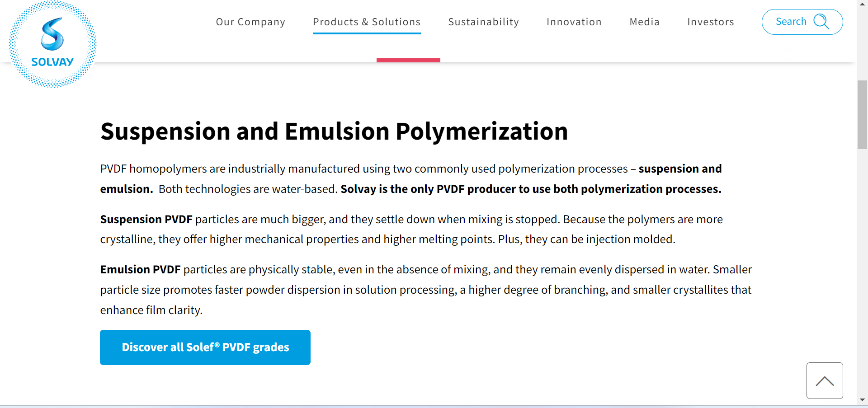Click the magnifying glass search icon
Screen dimensions: 868x408
pos(821,22)
